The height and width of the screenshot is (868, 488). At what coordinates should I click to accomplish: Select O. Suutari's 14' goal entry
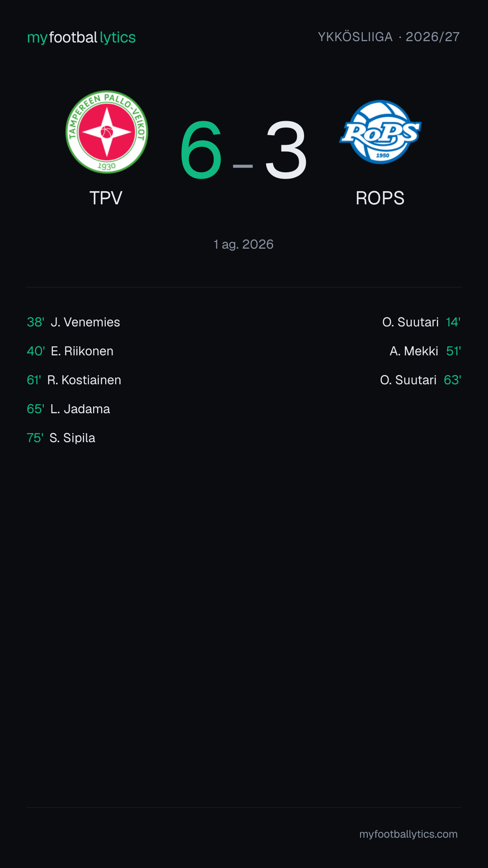pyautogui.click(x=421, y=322)
